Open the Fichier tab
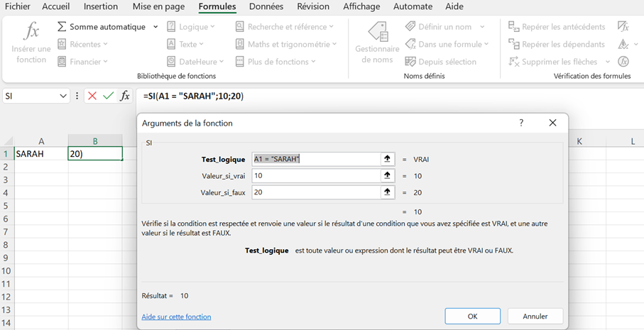This screenshot has width=644, height=330. tap(18, 6)
